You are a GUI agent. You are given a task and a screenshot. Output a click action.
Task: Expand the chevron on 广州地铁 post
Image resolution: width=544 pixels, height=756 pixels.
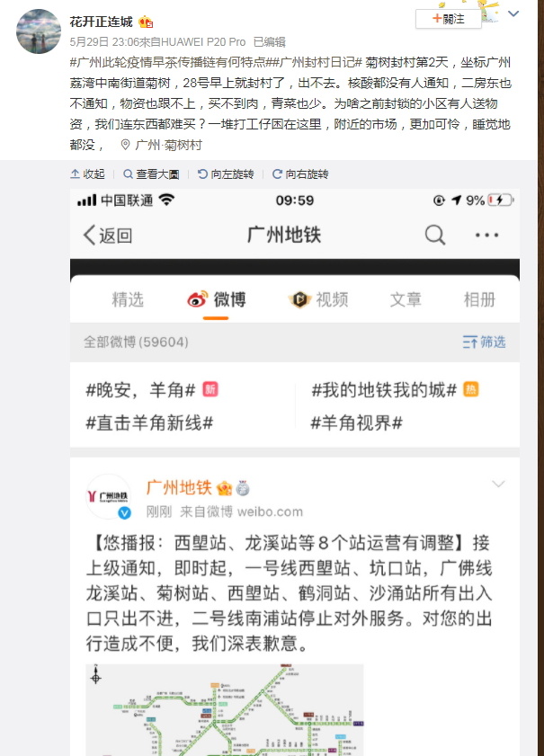(x=498, y=484)
